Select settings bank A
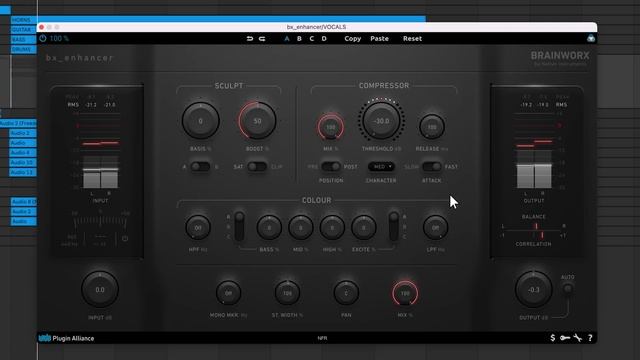Screen dimensions: 640x360 coord(287,38)
